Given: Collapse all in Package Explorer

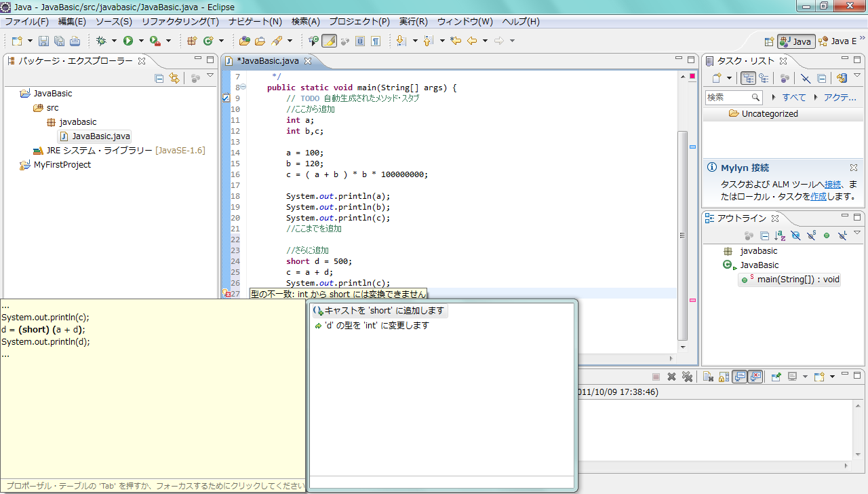Looking at the screenshot, I should 159,78.
